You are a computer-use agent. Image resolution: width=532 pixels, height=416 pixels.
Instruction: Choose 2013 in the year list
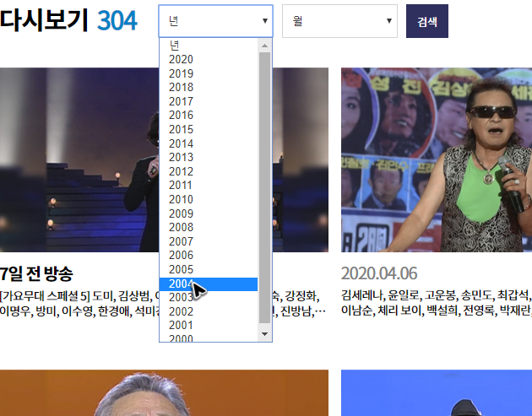209,157
